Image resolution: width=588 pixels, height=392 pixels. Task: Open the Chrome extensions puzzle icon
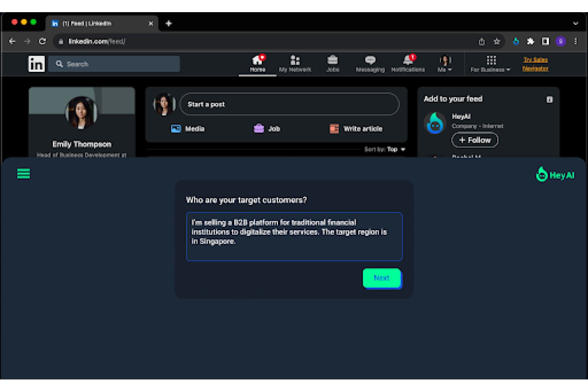[530, 41]
